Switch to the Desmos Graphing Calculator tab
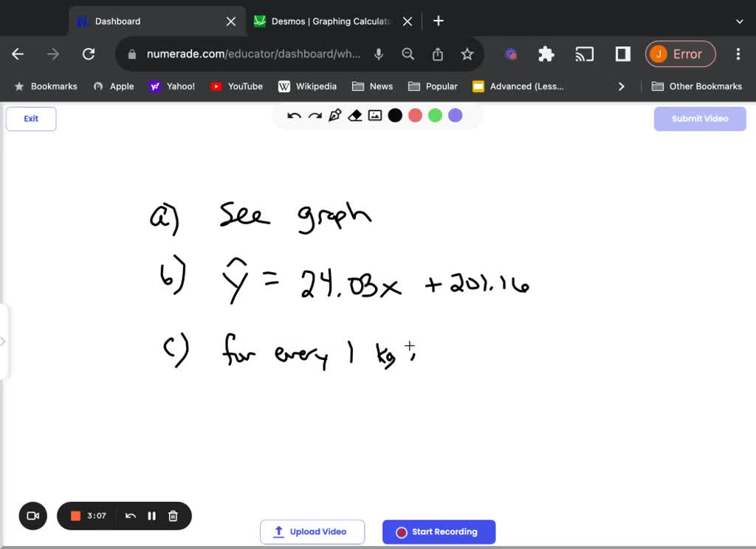The height and width of the screenshot is (549, 756). coord(331,21)
